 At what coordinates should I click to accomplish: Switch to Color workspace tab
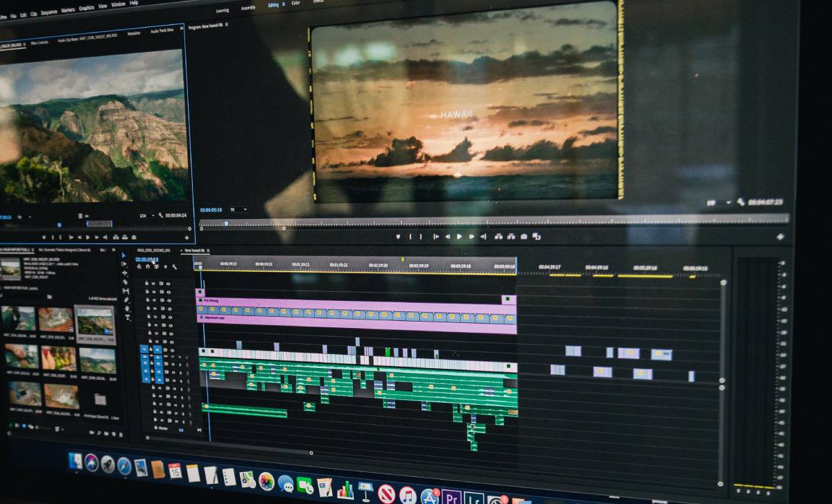(296, 3)
